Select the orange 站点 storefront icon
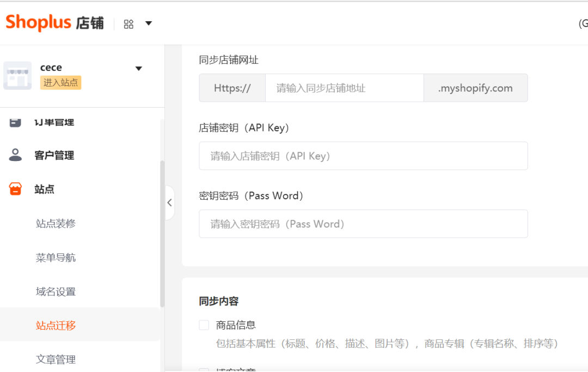This screenshot has width=588, height=372. (14, 189)
